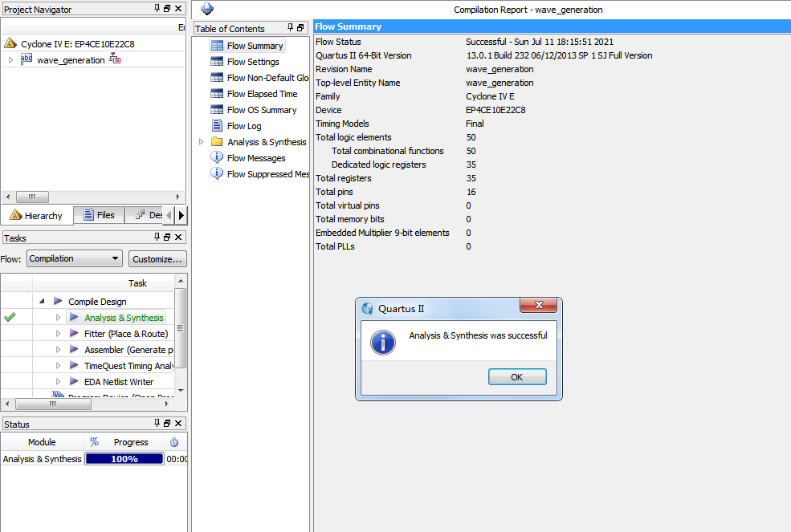Open the Flow Elapsed Time report
This screenshot has width=791, height=532.
[262, 94]
